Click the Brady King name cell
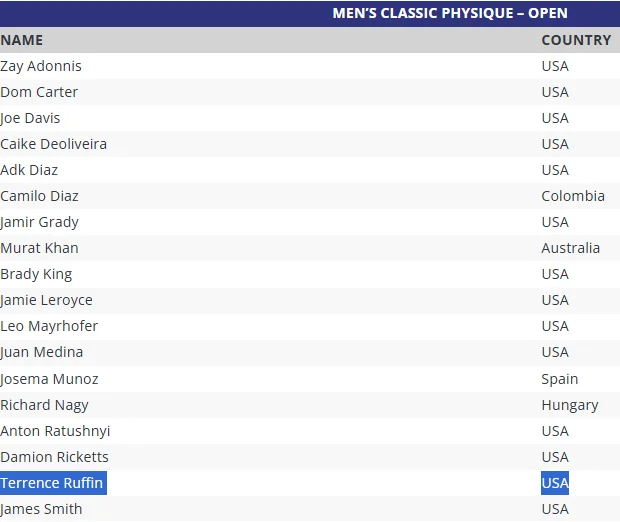The height and width of the screenshot is (522, 620). pos(37,274)
